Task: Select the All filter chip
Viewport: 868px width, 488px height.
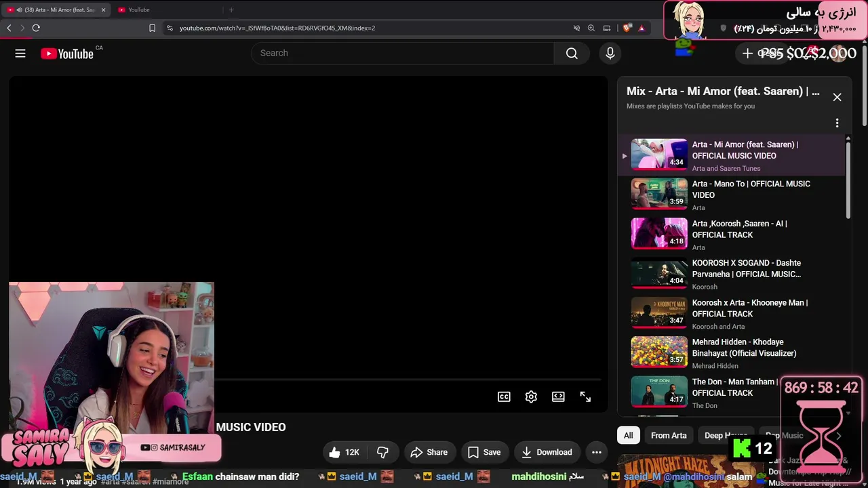Action: point(629,435)
